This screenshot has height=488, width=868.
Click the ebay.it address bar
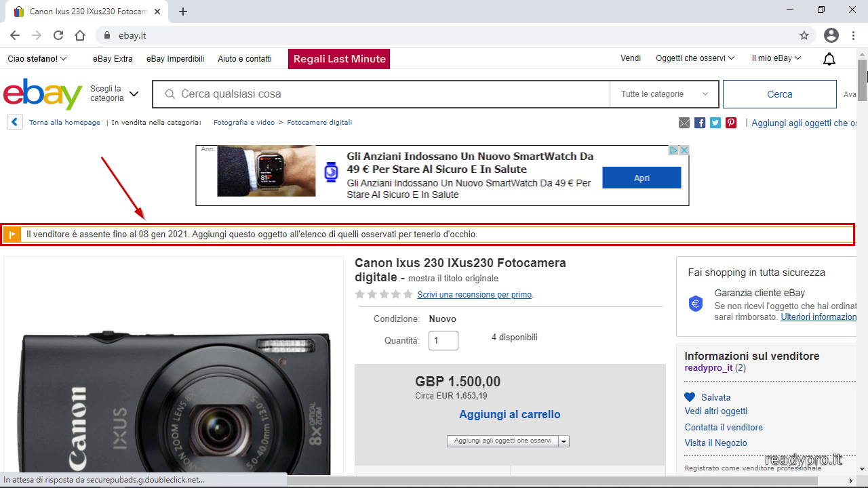(448, 35)
